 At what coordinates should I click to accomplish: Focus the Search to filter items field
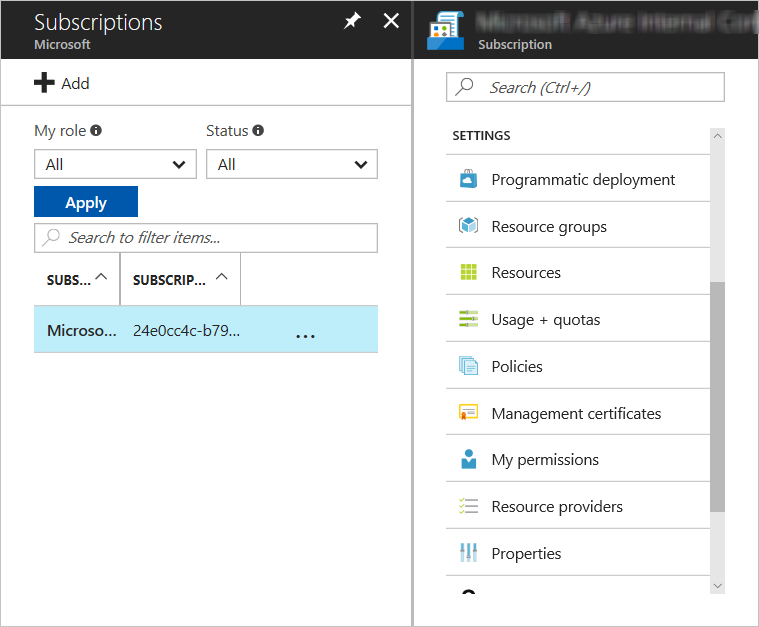[x=206, y=238]
